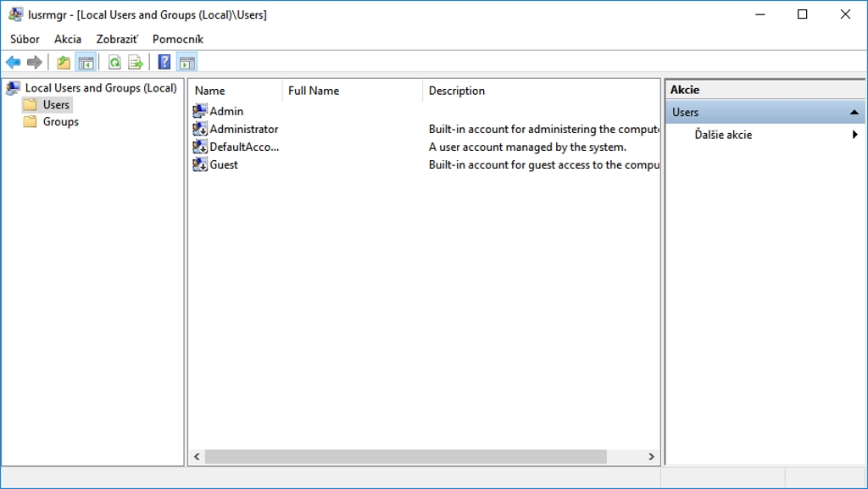Select the DefaultAccount user entry
The width and height of the screenshot is (868, 489).
pos(244,147)
